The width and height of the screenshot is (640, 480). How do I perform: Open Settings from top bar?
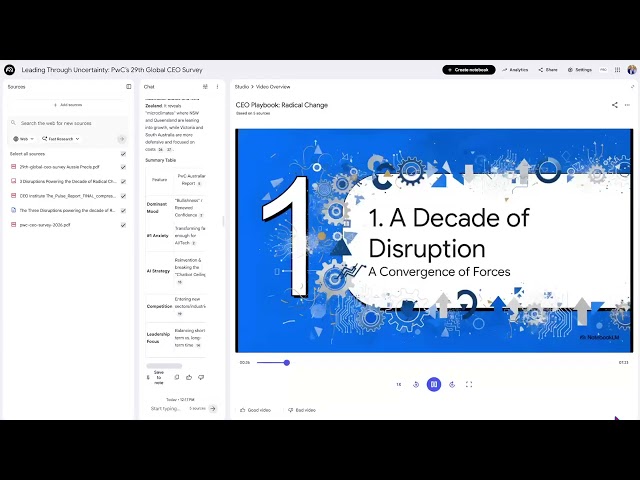[x=580, y=70]
